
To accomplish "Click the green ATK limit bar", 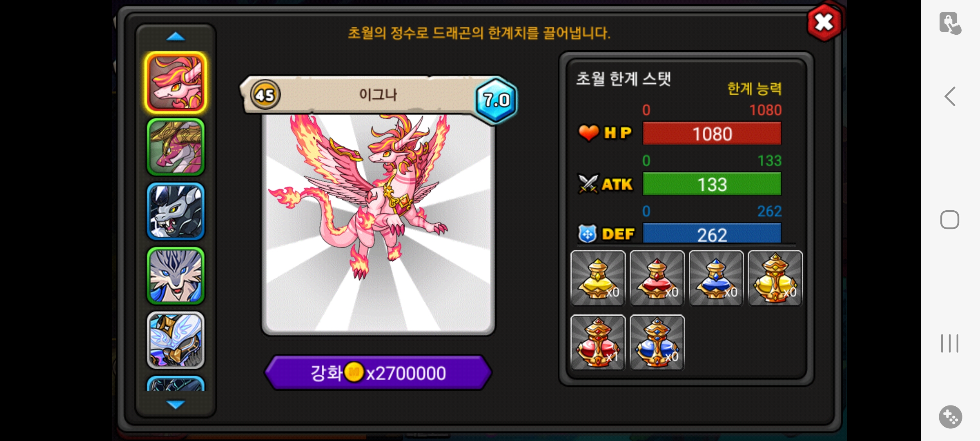I will coord(712,184).
